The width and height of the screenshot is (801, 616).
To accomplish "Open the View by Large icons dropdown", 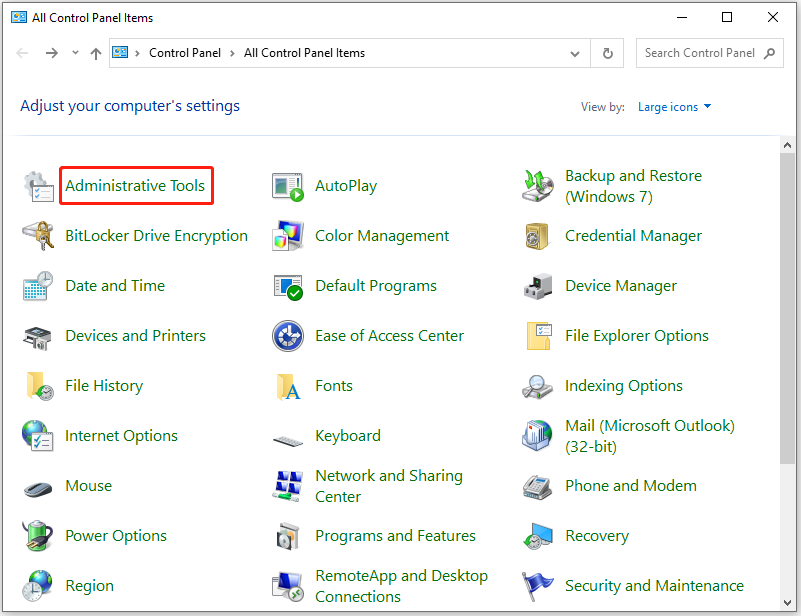I will 674,107.
